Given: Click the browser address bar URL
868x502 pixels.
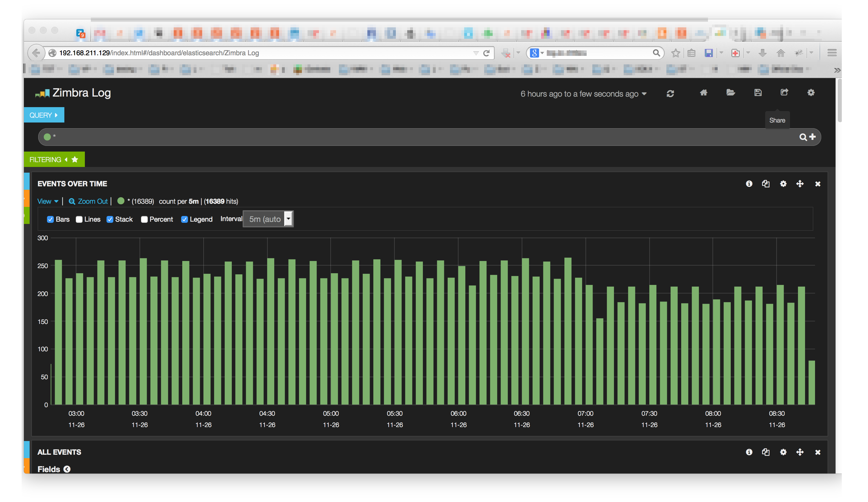Looking at the screenshot, I should 159,53.
